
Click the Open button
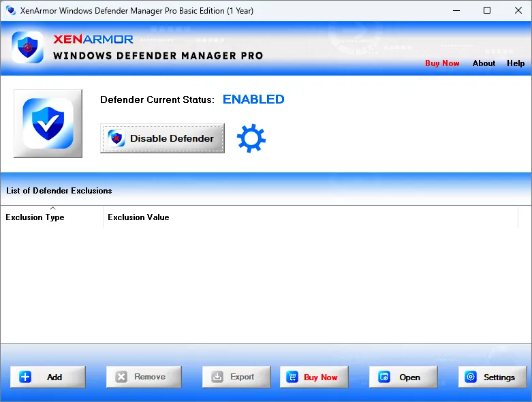point(403,377)
